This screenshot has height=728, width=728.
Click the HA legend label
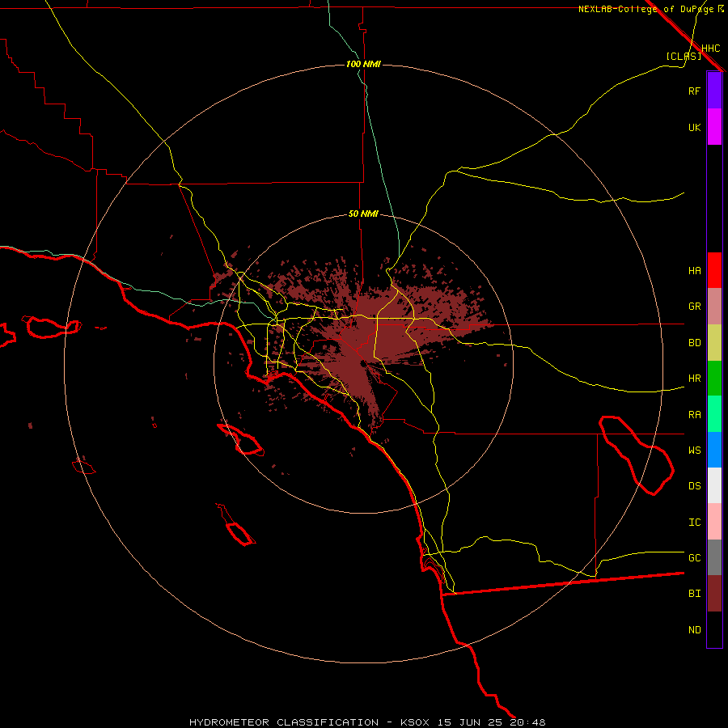(x=694, y=271)
